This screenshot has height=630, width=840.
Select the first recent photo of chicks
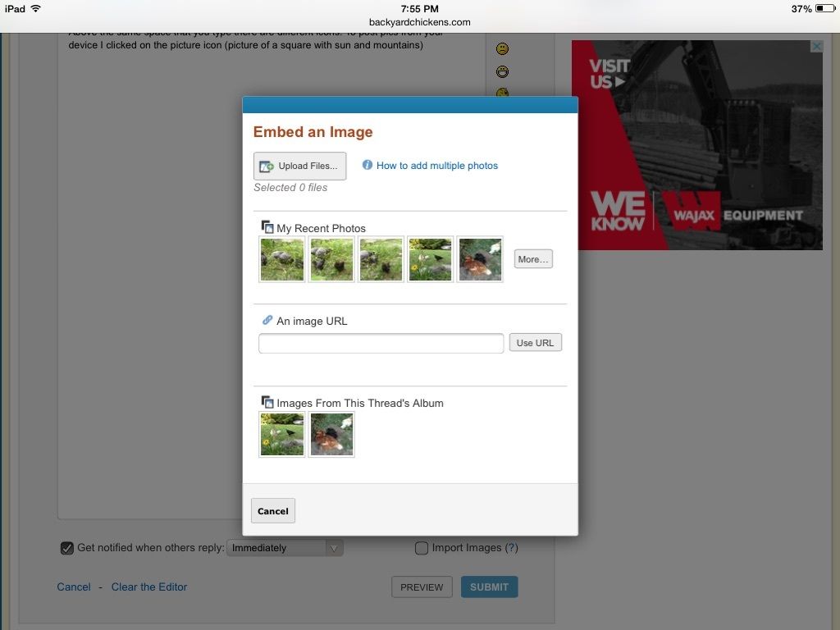pos(282,259)
